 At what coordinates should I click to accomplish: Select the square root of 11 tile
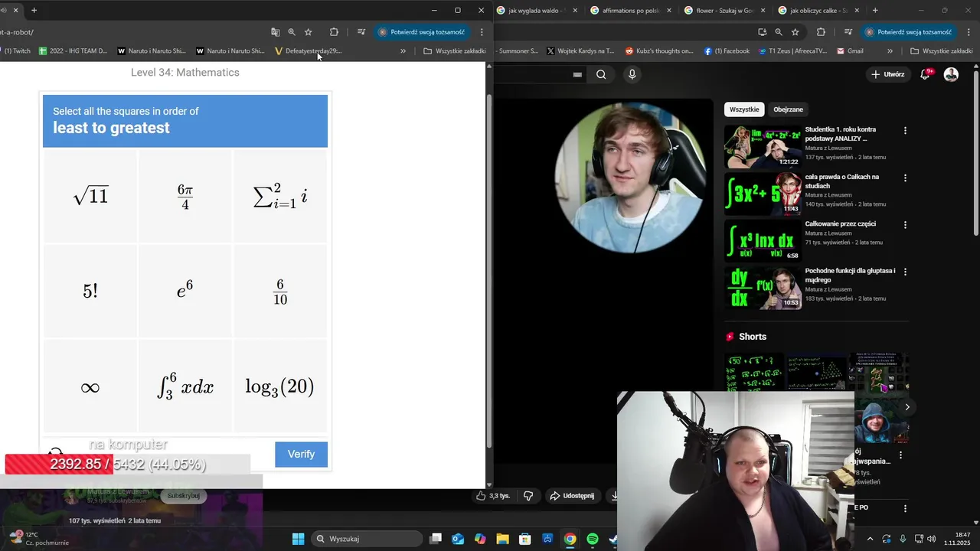pyautogui.click(x=90, y=197)
